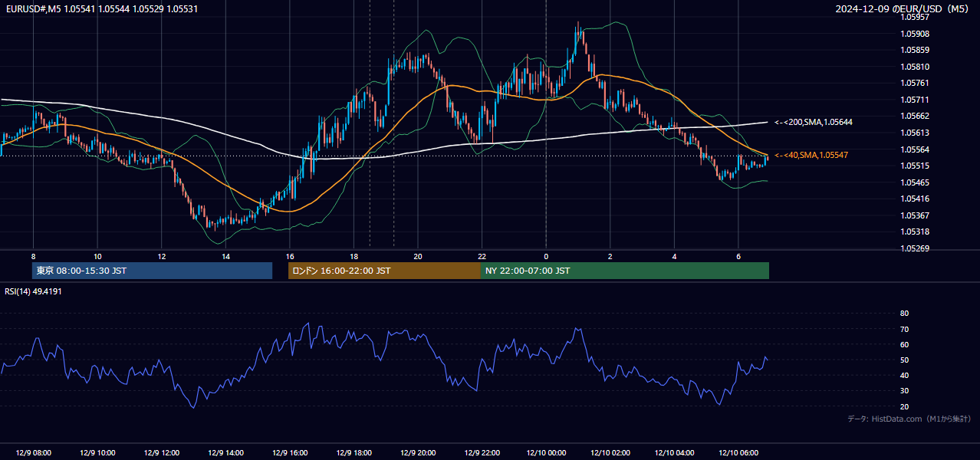980x460 pixels.
Task: Click price axis label 1.05416
Action: point(915,199)
